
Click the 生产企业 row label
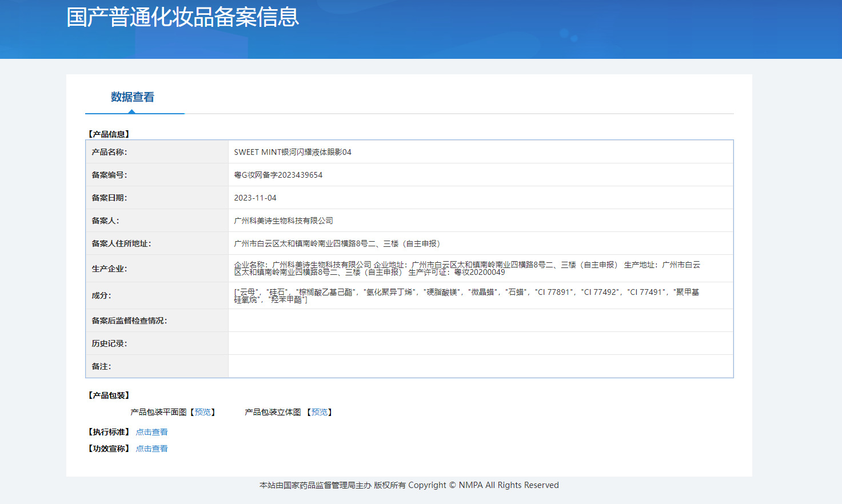(109, 269)
